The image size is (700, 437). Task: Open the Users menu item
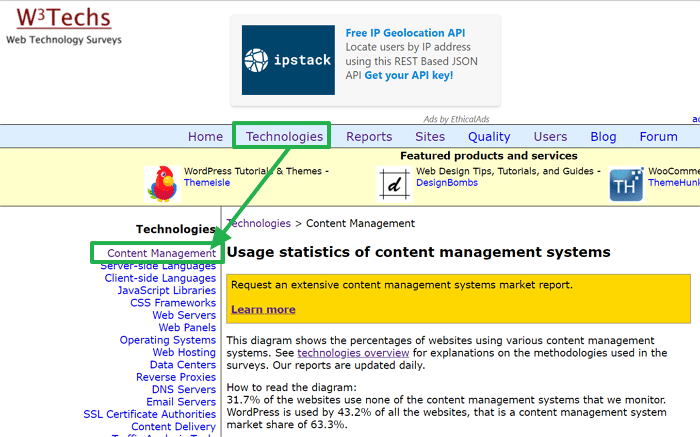click(x=550, y=137)
